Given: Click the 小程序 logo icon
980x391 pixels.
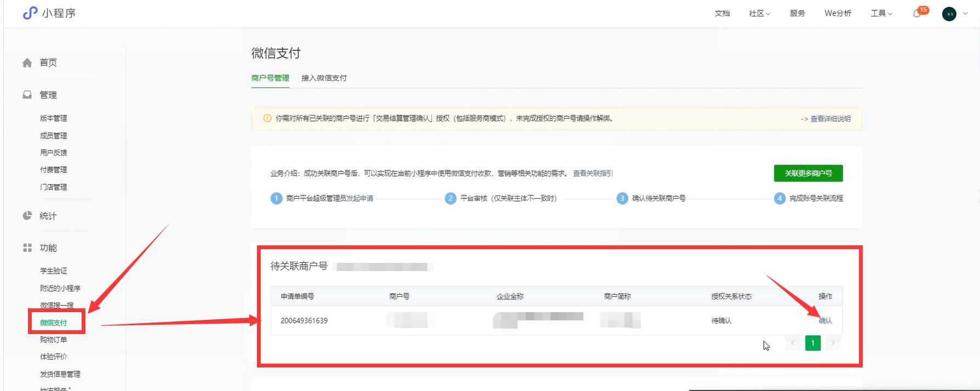Looking at the screenshot, I should (x=30, y=13).
